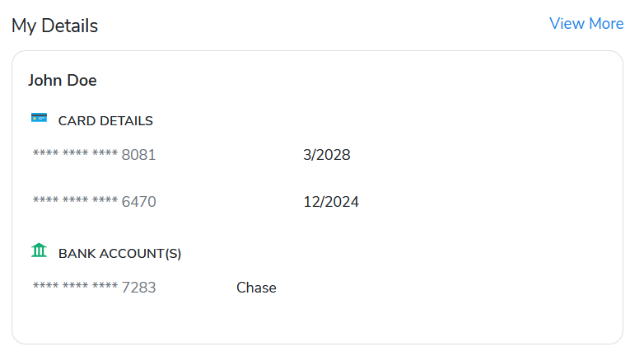This screenshot has height=356, width=644.
Task: Click the last four digits 8081
Action: pos(138,155)
